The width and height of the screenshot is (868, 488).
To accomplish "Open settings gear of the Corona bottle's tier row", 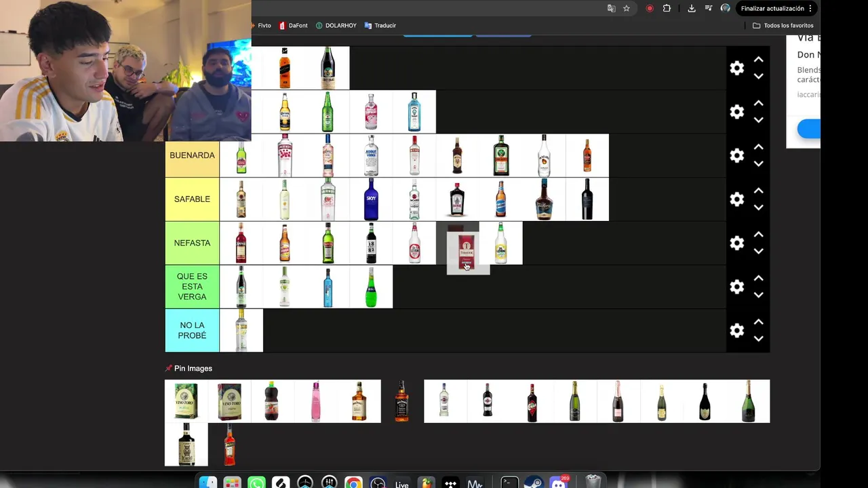I will coord(736,112).
